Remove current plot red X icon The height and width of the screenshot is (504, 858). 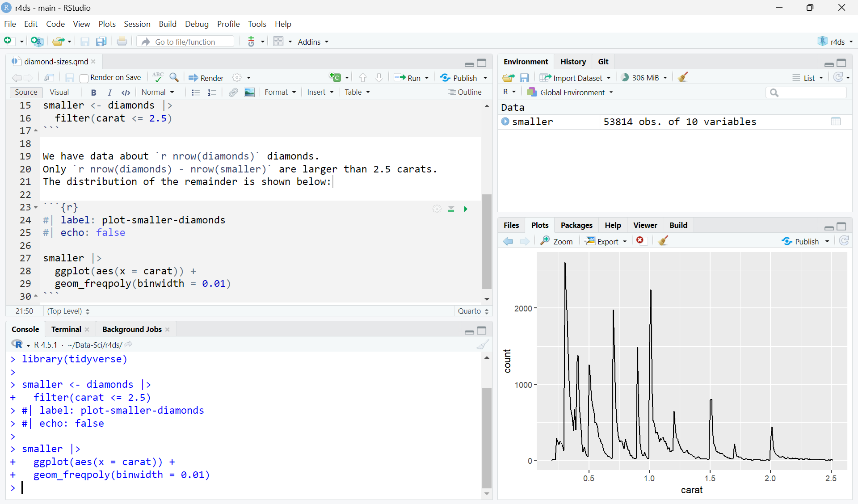(640, 240)
